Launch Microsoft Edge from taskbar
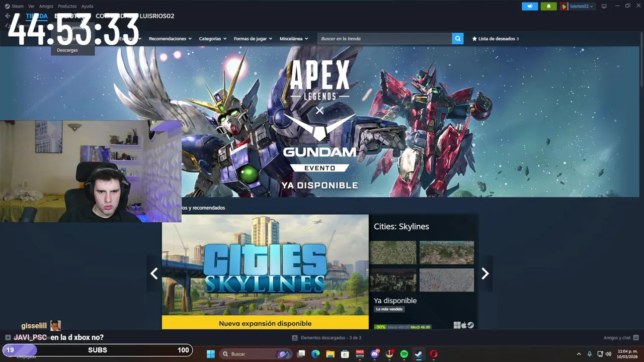Image resolution: width=644 pixels, height=362 pixels. click(x=316, y=354)
